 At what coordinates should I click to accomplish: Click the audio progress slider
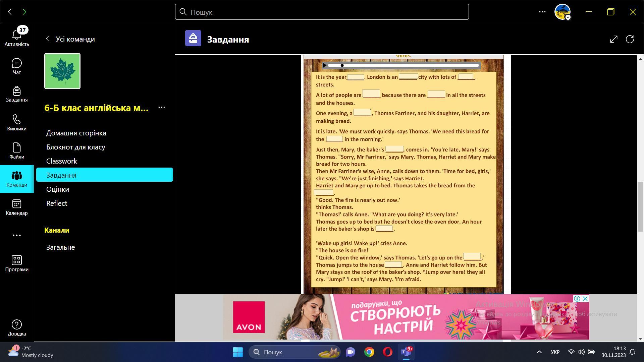coord(402,65)
